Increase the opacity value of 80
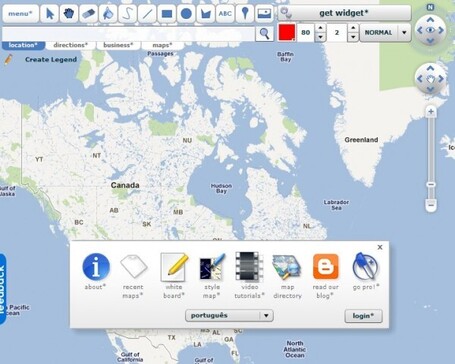 (320, 28)
